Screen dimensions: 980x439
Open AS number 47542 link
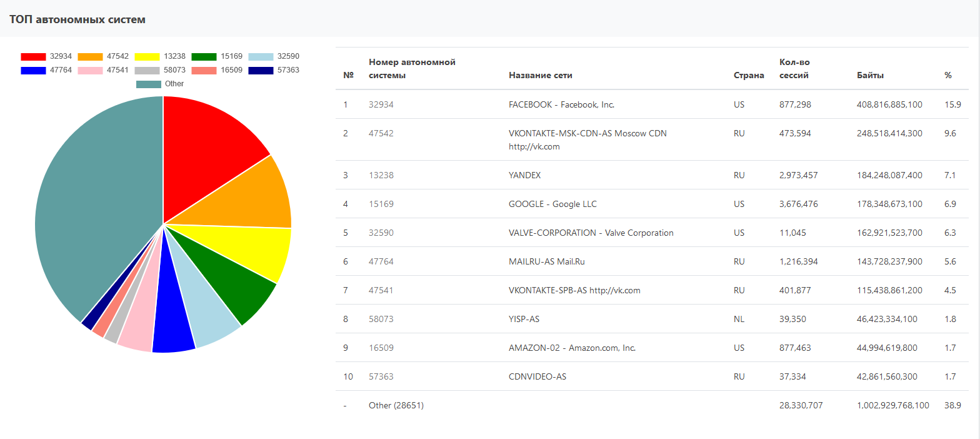(381, 133)
